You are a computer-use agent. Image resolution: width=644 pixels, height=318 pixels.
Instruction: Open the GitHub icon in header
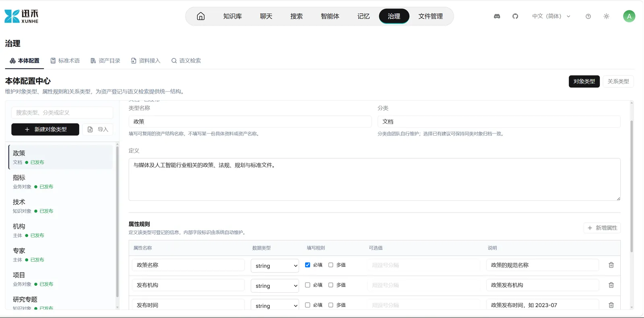point(515,16)
